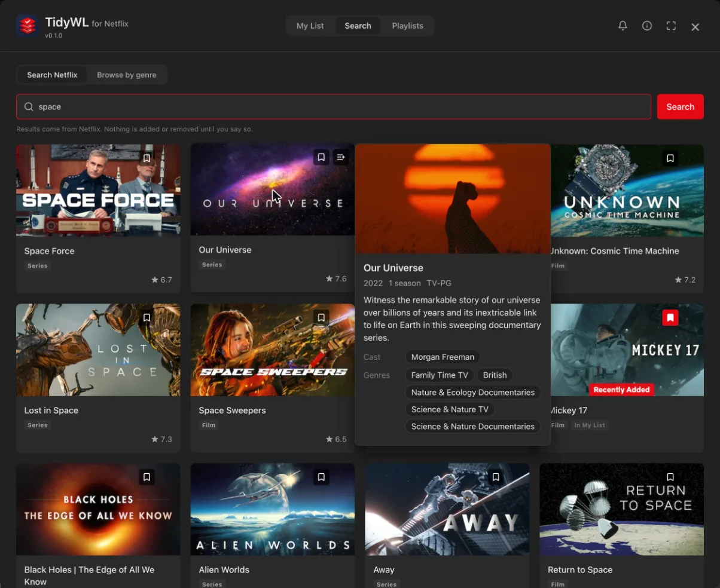The image size is (720, 588).
Task: Select Search Netflix mode
Action: click(52, 75)
